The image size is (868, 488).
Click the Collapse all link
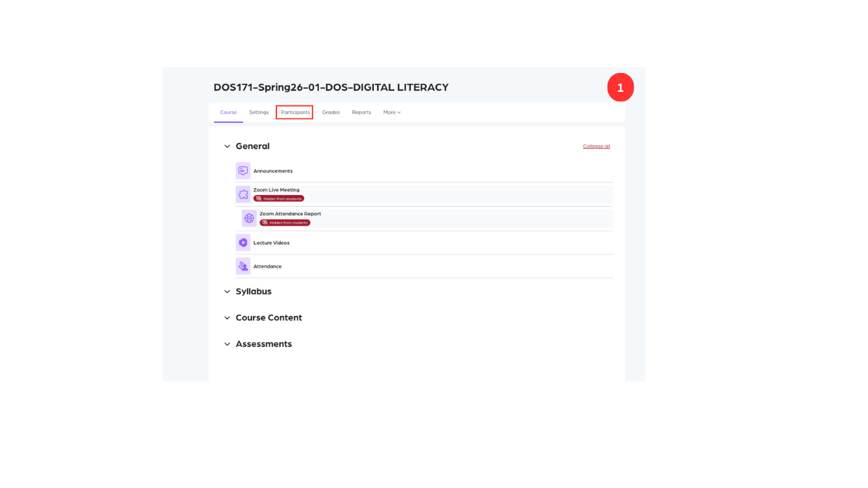pyautogui.click(x=596, y=147)
